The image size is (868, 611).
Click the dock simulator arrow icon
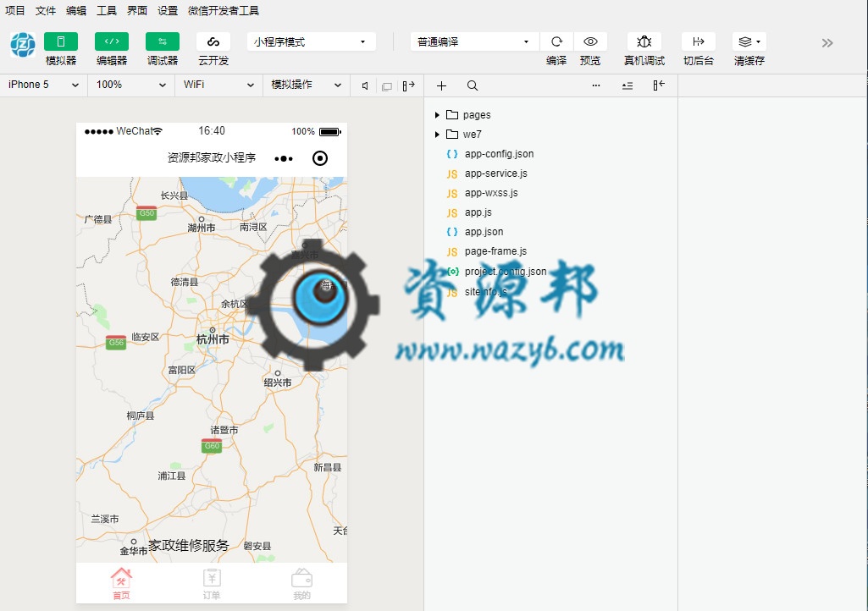[x=408, y=85]
